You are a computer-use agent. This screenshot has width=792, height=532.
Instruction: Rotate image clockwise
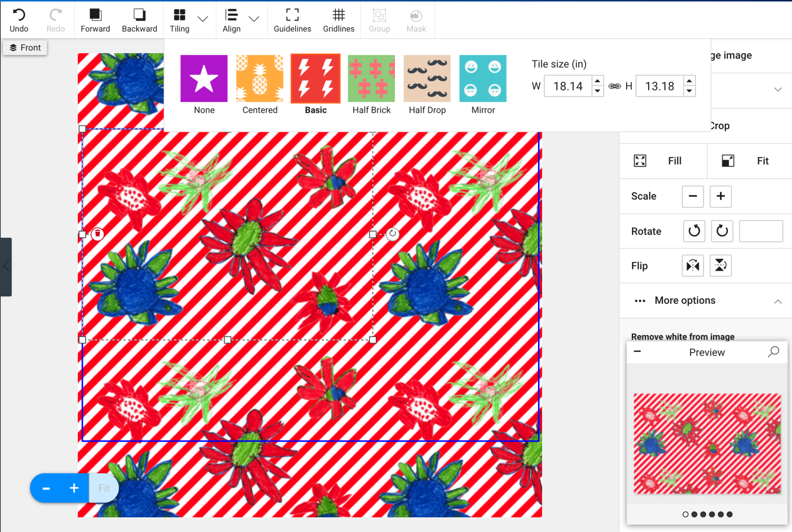tap(722, 231)
